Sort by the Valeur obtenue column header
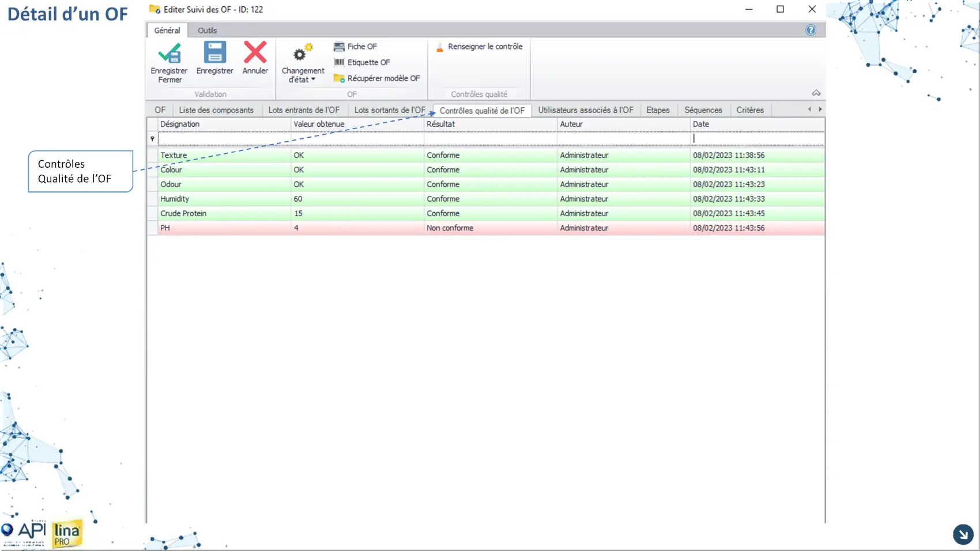 pos(357,124)
